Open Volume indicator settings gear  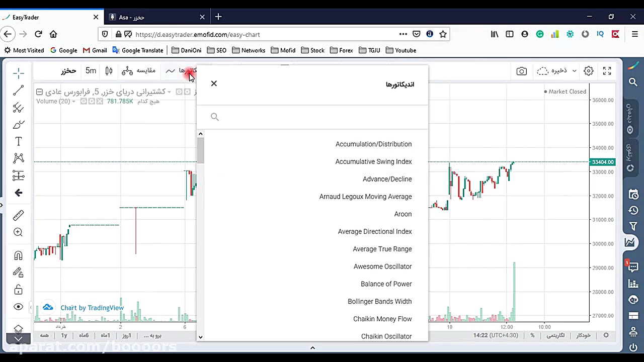tap(92, 102)
